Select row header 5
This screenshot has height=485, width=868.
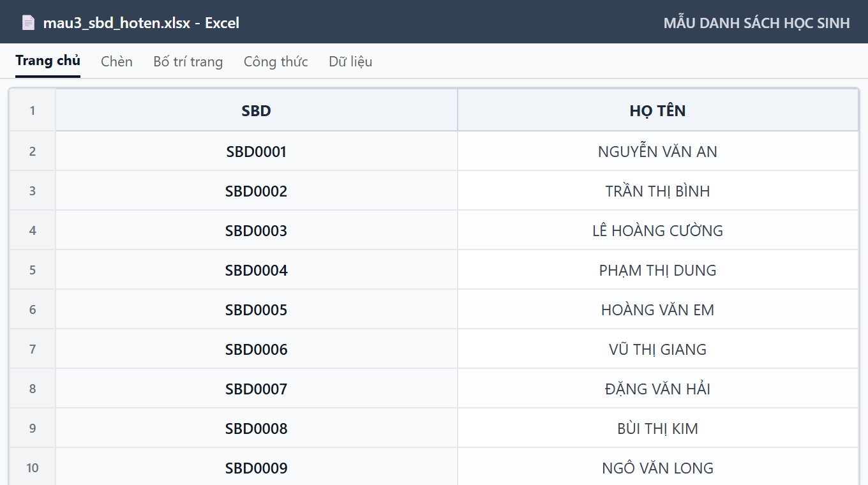(33, 270)
